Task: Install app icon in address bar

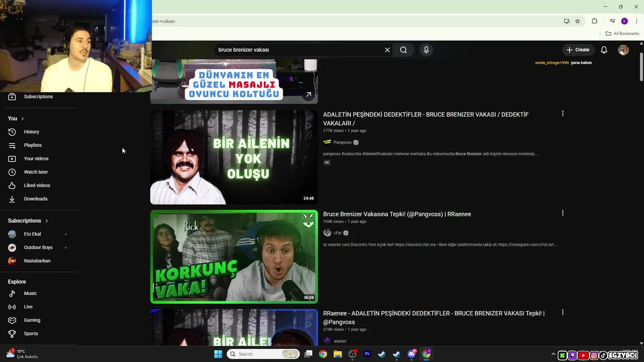Action: (x=567, y=21)
